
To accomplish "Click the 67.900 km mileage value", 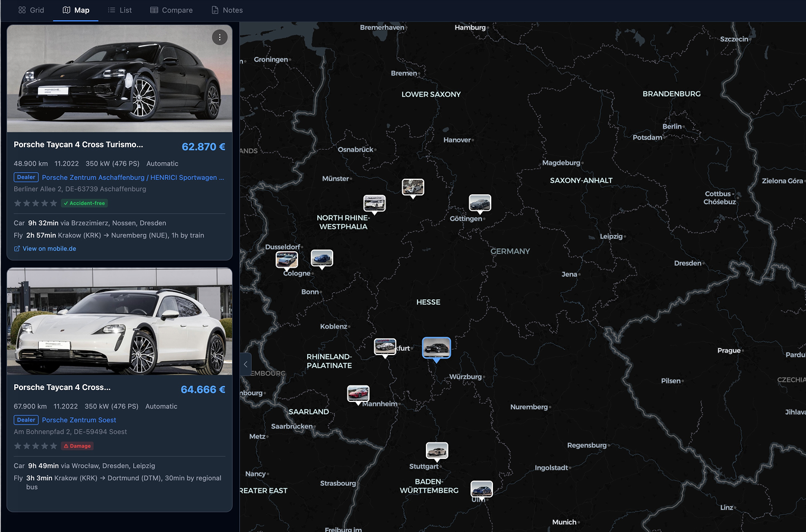I will [30, 406].
